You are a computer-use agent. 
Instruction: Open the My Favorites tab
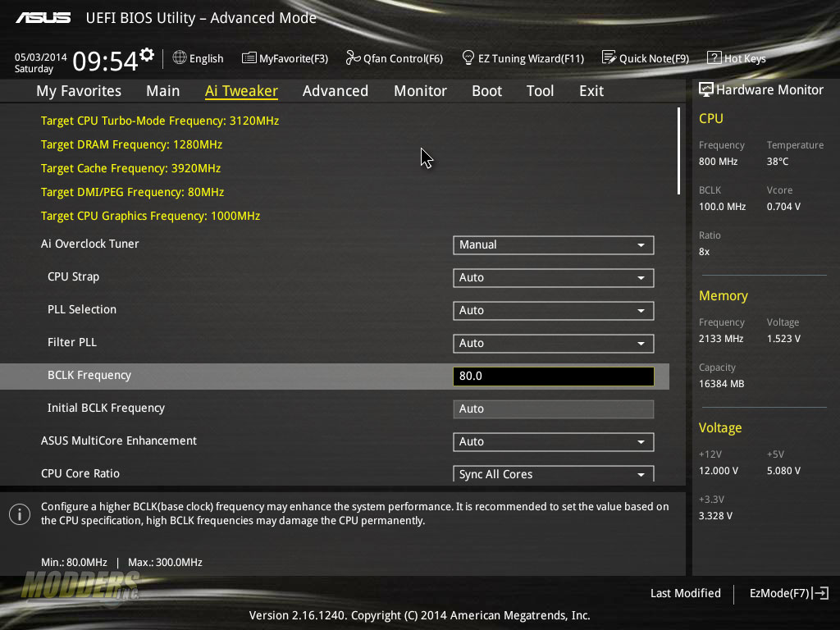coord(79,91)
